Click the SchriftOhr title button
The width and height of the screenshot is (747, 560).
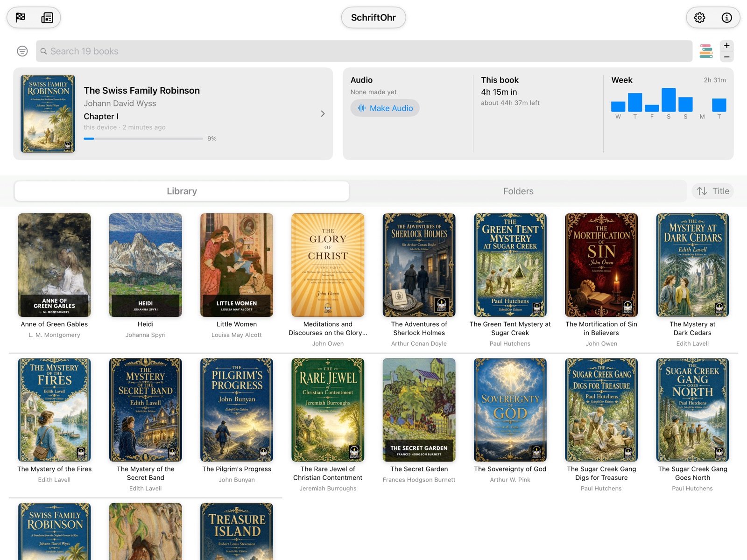[373, 18]
